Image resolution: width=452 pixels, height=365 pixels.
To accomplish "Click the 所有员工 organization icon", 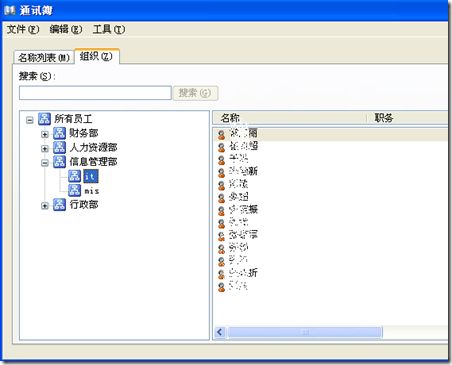I will 44,119.
